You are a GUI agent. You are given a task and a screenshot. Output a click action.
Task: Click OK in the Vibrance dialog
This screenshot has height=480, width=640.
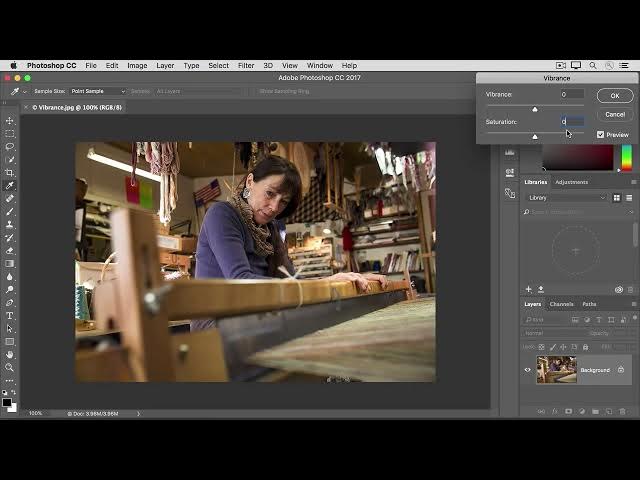(614, 96)
